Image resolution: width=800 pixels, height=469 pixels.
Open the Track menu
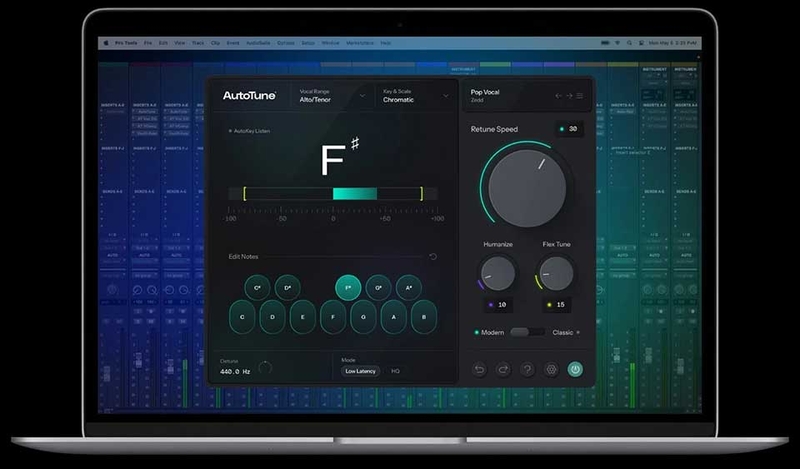pyautogui.click(x=198, y=43)
